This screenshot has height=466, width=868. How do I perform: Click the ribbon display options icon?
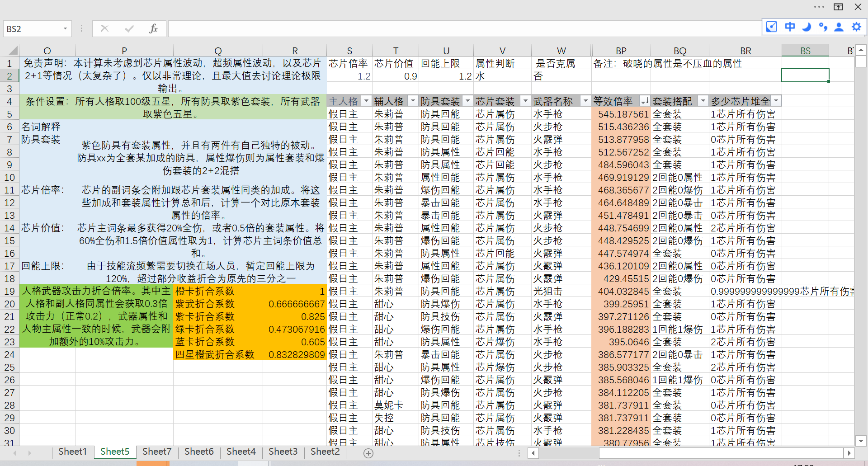[x=838, y=7]
